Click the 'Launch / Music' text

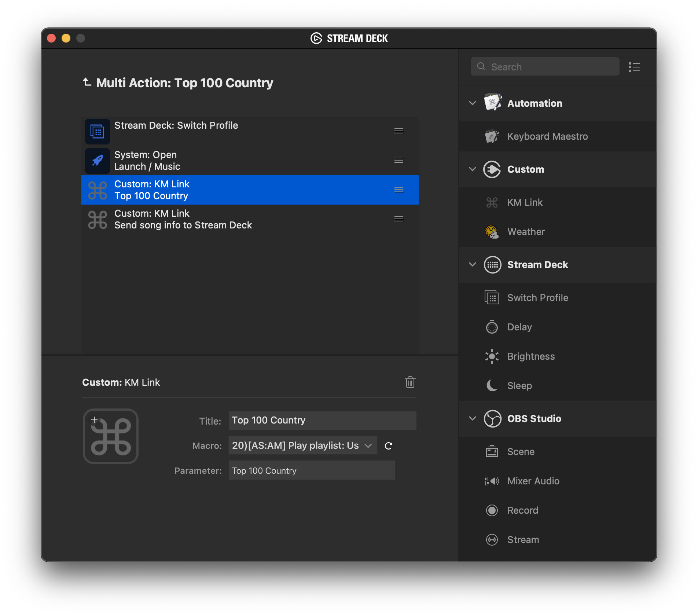(147, 166)
